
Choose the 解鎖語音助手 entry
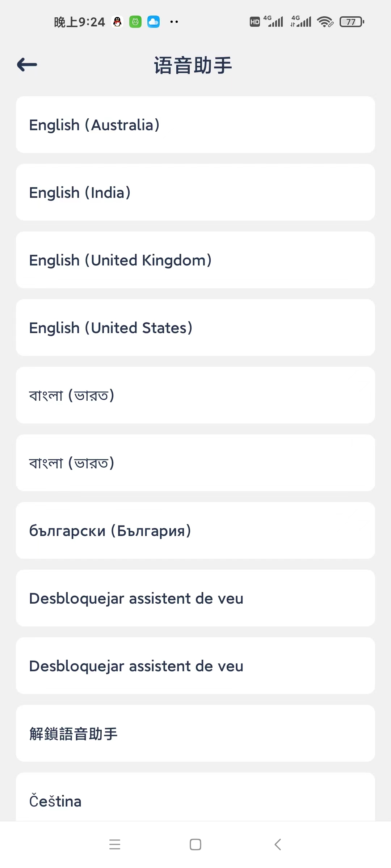(195, 733)
